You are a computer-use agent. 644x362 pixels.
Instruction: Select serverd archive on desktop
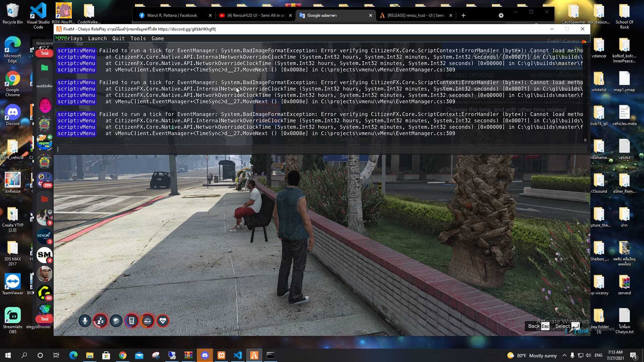coord(624,284)
